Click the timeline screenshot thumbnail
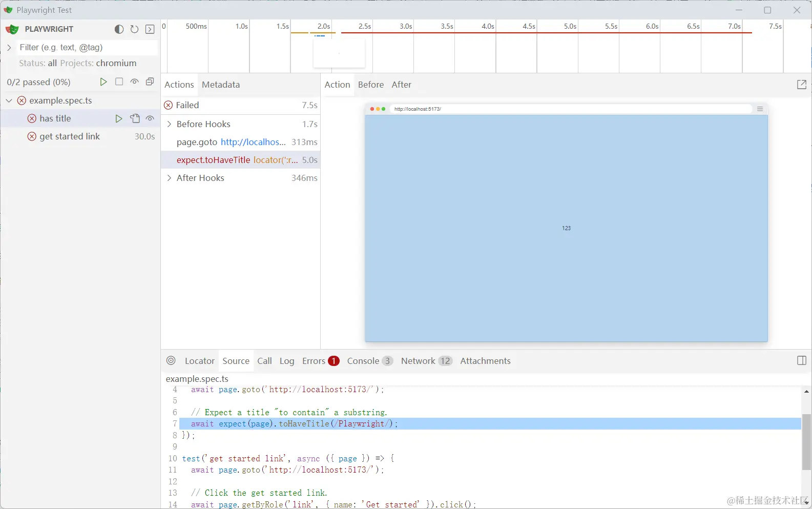 point(339,53)
